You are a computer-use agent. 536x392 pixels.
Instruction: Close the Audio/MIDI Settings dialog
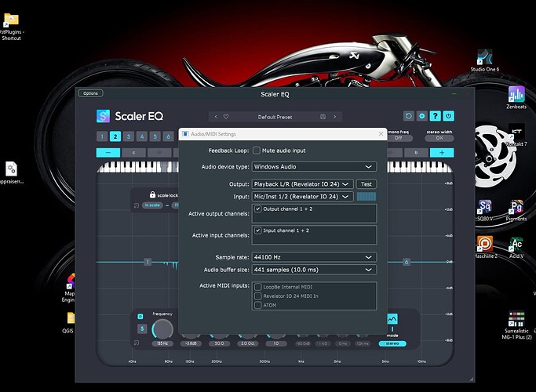(381, 134)
